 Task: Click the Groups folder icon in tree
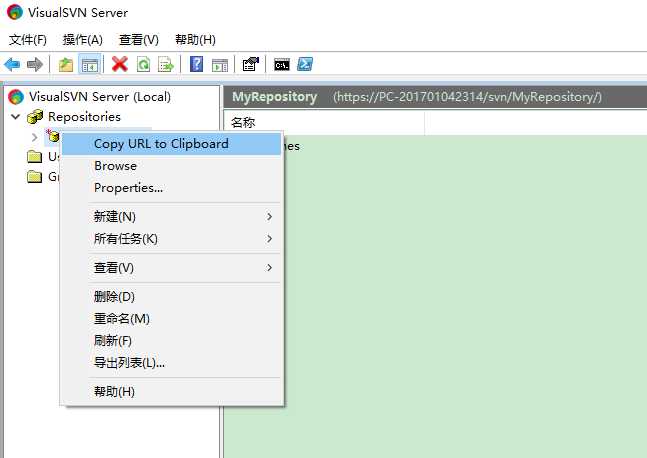pos(35,177)
